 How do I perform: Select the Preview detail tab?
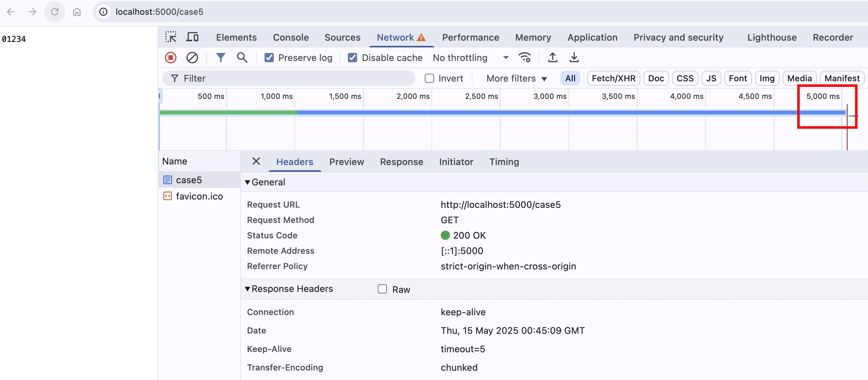coord(346,162)
